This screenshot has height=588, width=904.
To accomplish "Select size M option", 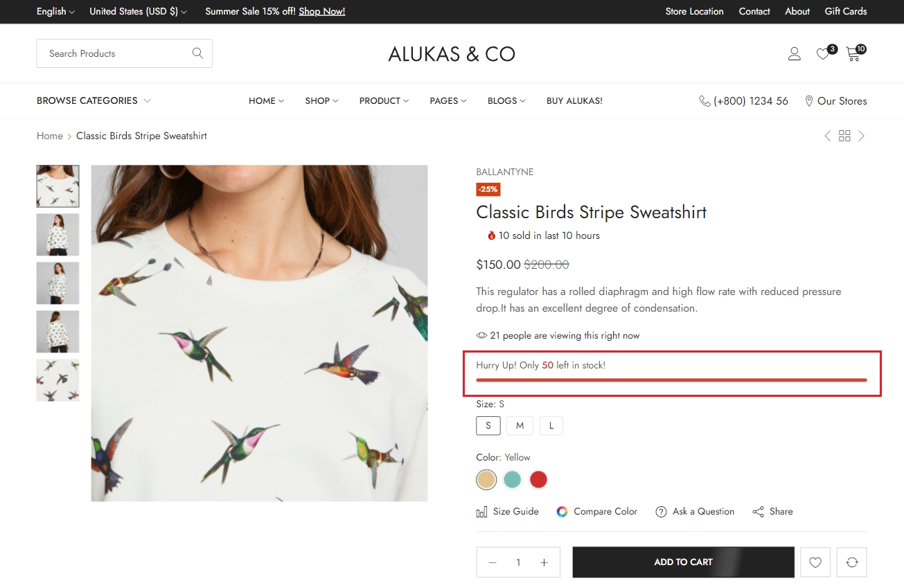I will point(520,425).
